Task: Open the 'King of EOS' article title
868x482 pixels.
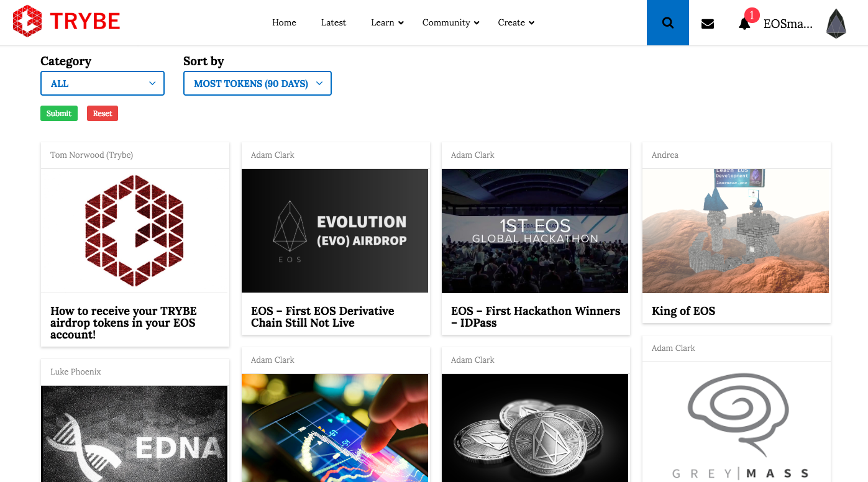Action: (x=683, y=311)
